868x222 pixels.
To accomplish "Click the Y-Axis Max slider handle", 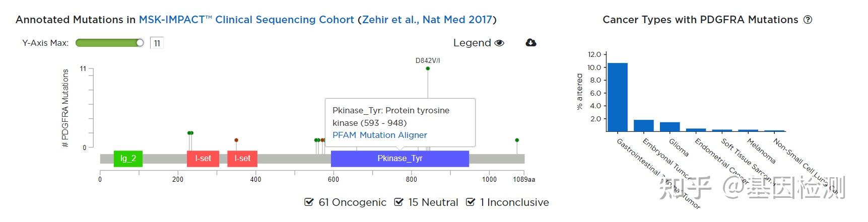I will click(140, 43).
